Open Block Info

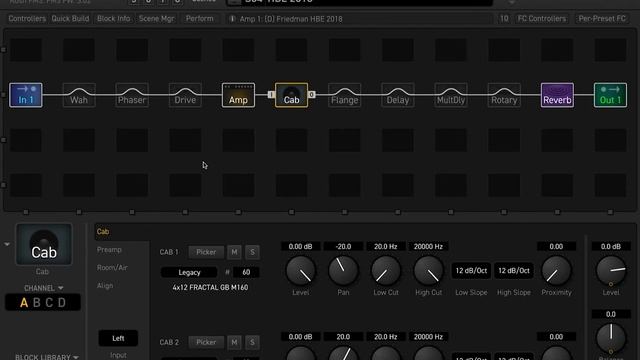tap(113, 19)
